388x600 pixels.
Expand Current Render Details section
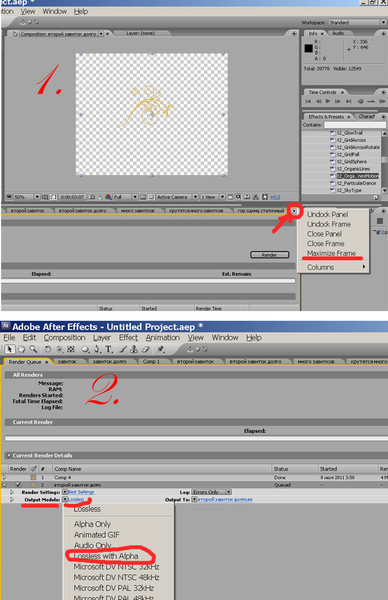pos(8,455)
